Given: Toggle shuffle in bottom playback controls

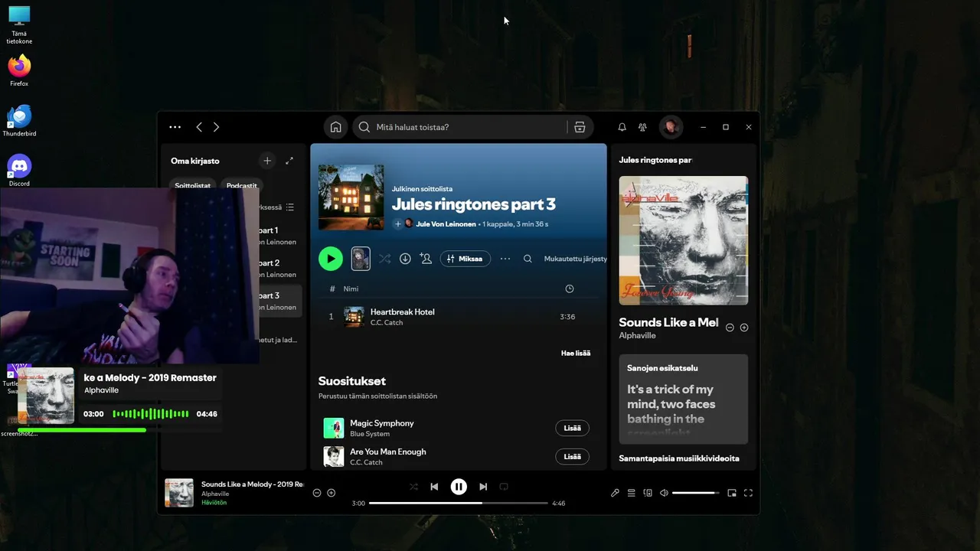Looking at the screenshot, I should pos(413,487).
